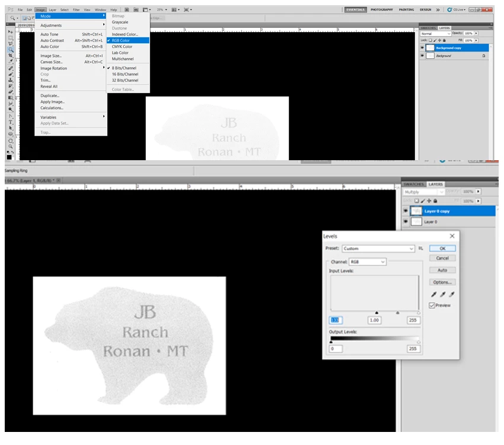This screenshot has height=445, width=504.
Task: Select the Hand tool in the toolbox
Action: tap(11, 141)
